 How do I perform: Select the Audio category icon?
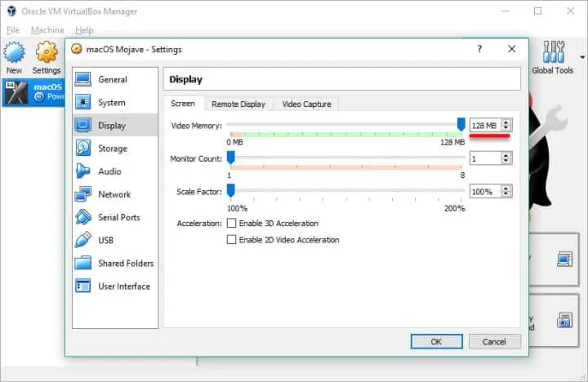[x=82, y=171]
